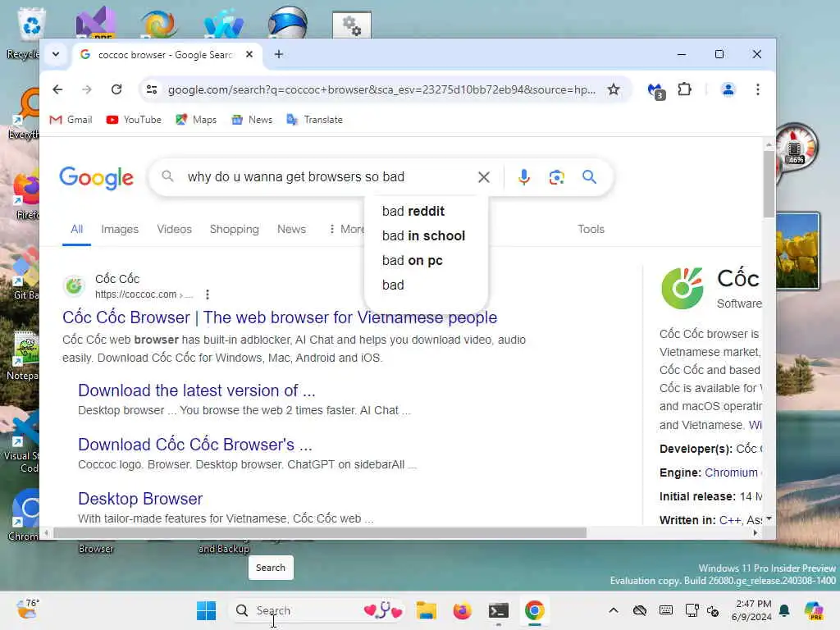The image size is (840, 630).
Task: Start voice search with microphone icon
Action: [x=524, y=177]
